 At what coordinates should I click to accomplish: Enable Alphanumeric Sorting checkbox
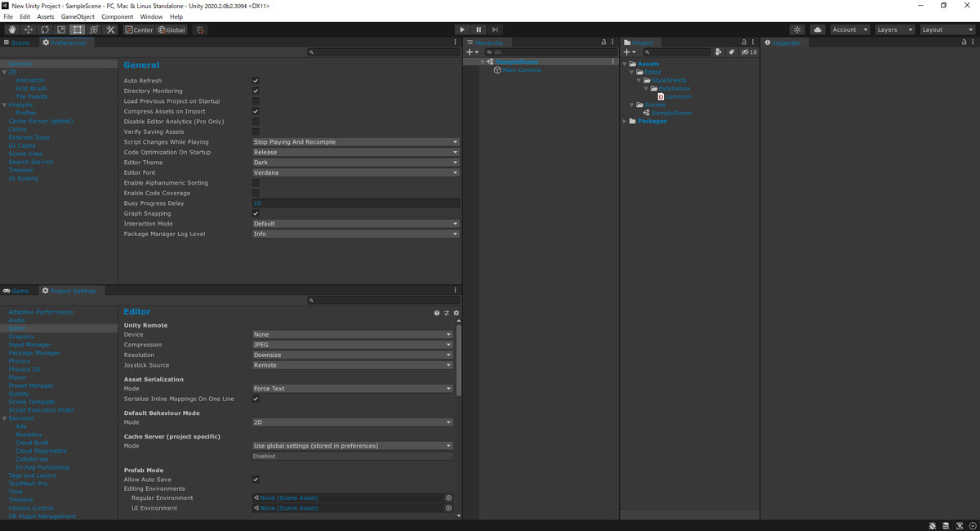click(256, 183)
